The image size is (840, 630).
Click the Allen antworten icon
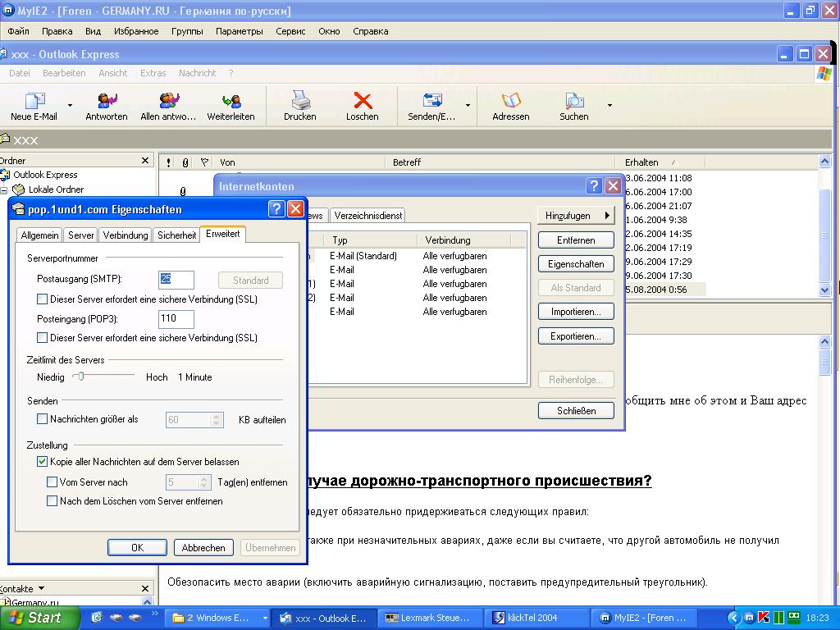pyautogui.click(x=168, y=100)
